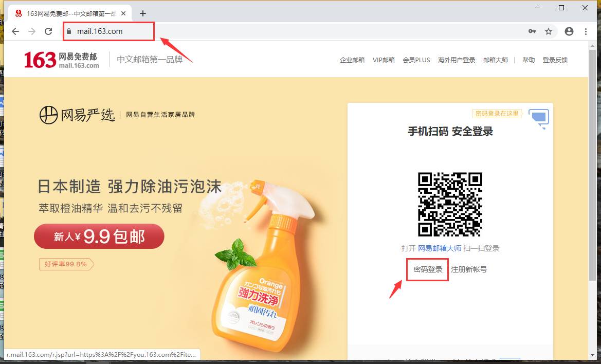Click the browser back arrow
The width and height of the screenshot is (601, 364).
(x=15, y=31)
